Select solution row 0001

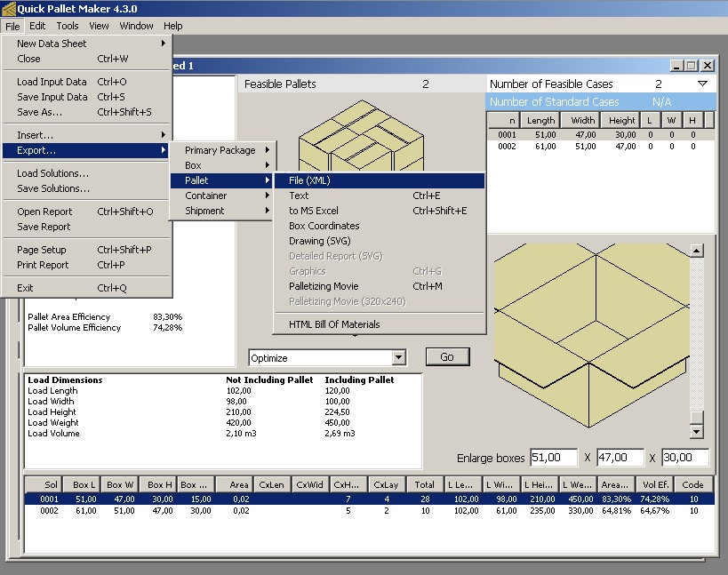[x=369, y=499]
